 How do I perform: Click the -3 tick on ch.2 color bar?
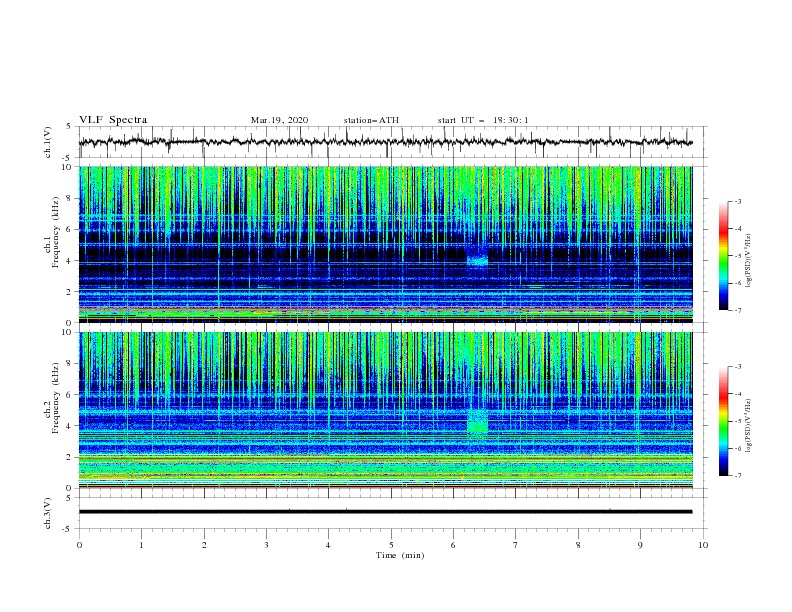pos(737,367)
